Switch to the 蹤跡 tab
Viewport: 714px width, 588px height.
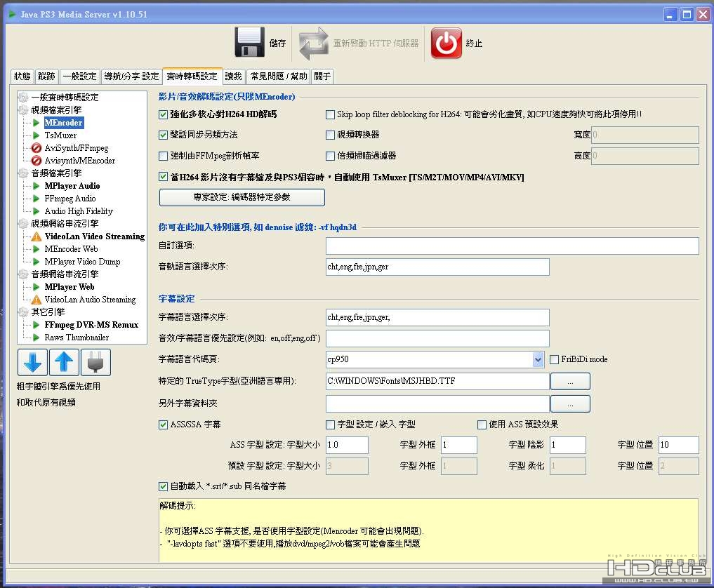pos(46,76)
